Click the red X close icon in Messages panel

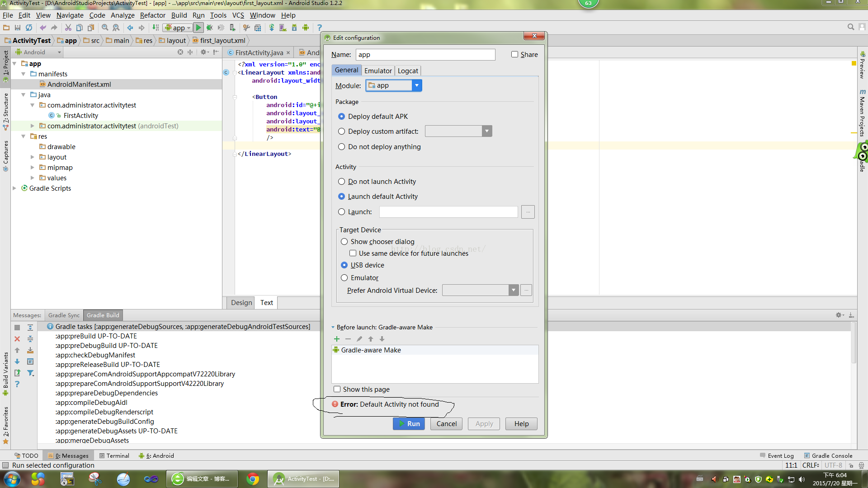tap(17, 338)
